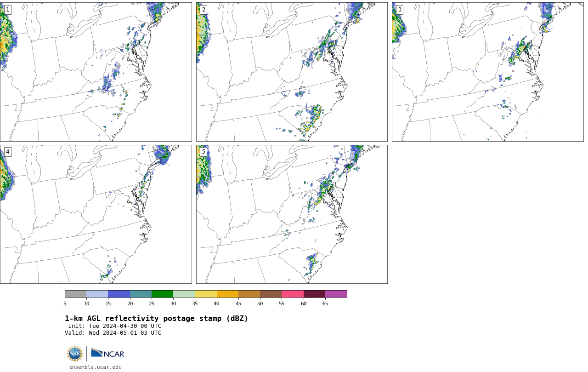The height and width of the screenshot is (372, 588).
Task: Click the yellow 35-40 dBZ swatch
Action: tap(206, 294)
